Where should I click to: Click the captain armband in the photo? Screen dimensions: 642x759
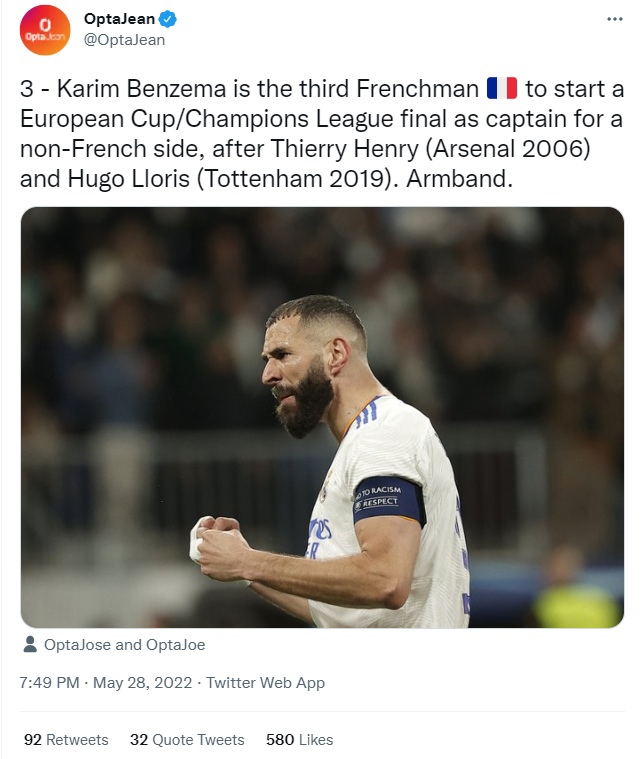pyautogui.click(x=388, y=500)
